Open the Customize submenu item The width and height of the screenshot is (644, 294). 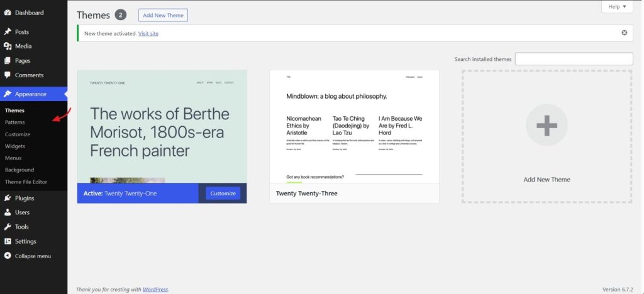tap(18, 134)
